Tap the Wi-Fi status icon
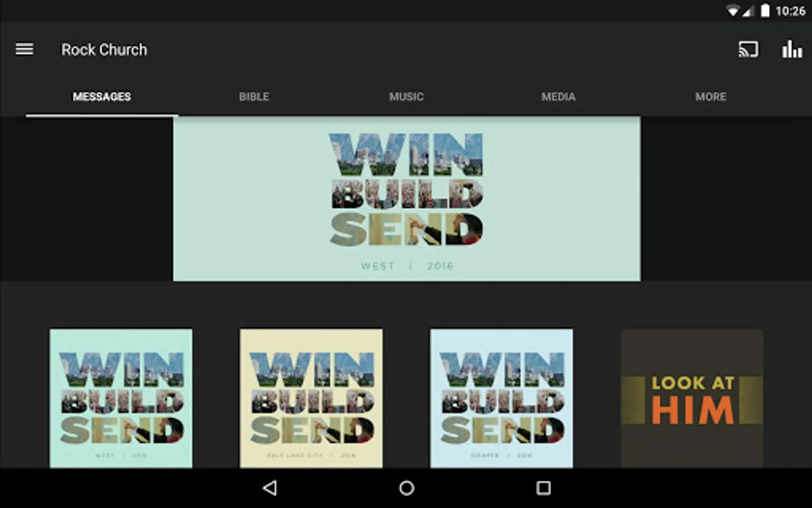Image resolution: width=812 pixels, height=508 pixels. [732, 11]
